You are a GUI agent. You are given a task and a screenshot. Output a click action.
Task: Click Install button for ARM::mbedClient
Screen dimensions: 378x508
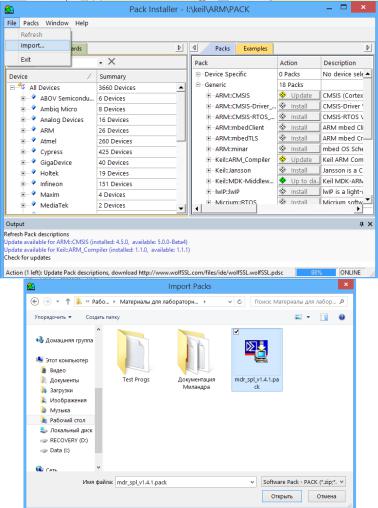point(299,127)
